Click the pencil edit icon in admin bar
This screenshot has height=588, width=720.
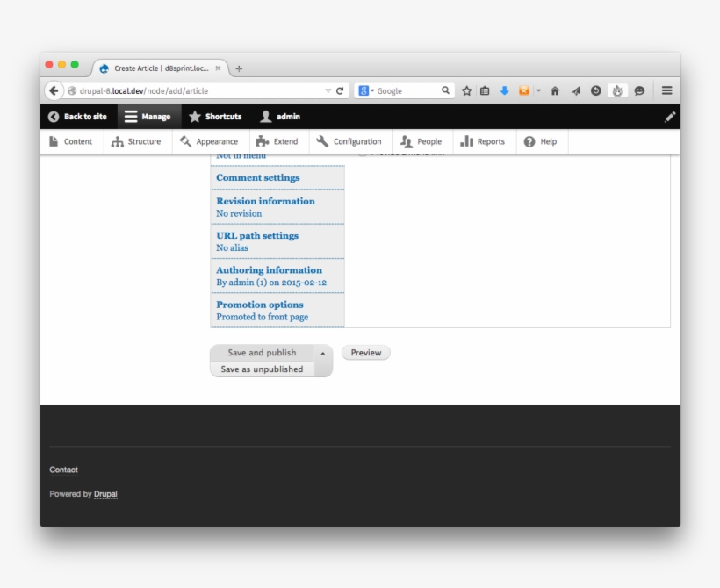tap(670, 117)
